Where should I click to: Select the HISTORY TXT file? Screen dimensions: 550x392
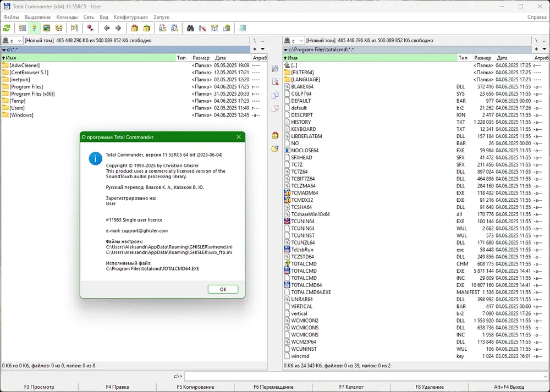pyautogui.click(x=416, y=122)
